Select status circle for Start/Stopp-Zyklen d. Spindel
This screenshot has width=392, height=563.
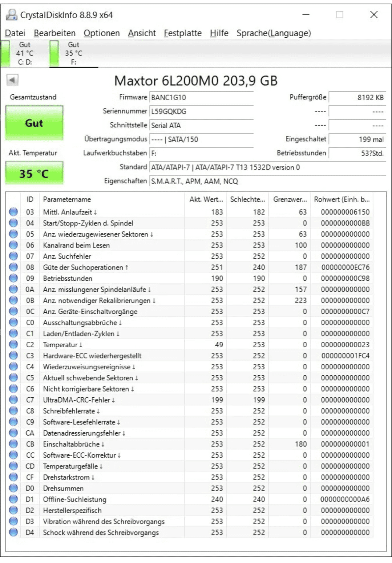(x=13, y=223)
